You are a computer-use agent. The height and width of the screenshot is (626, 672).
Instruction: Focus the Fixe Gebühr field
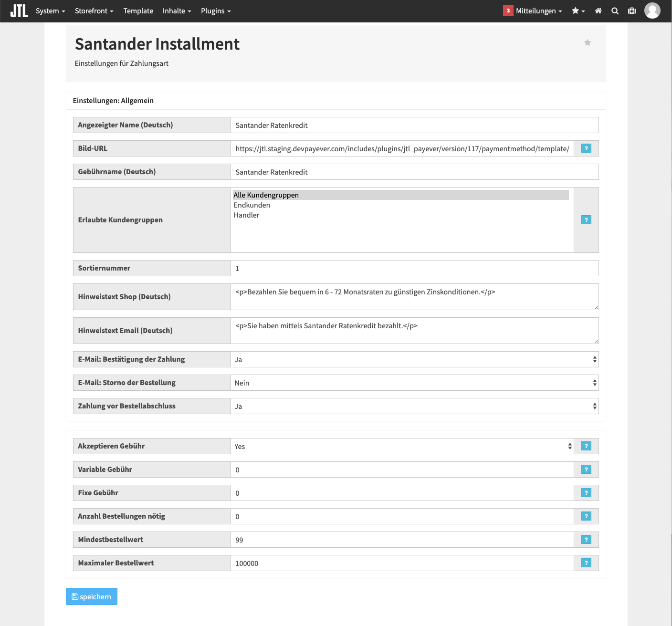click(x=402, y=493)
